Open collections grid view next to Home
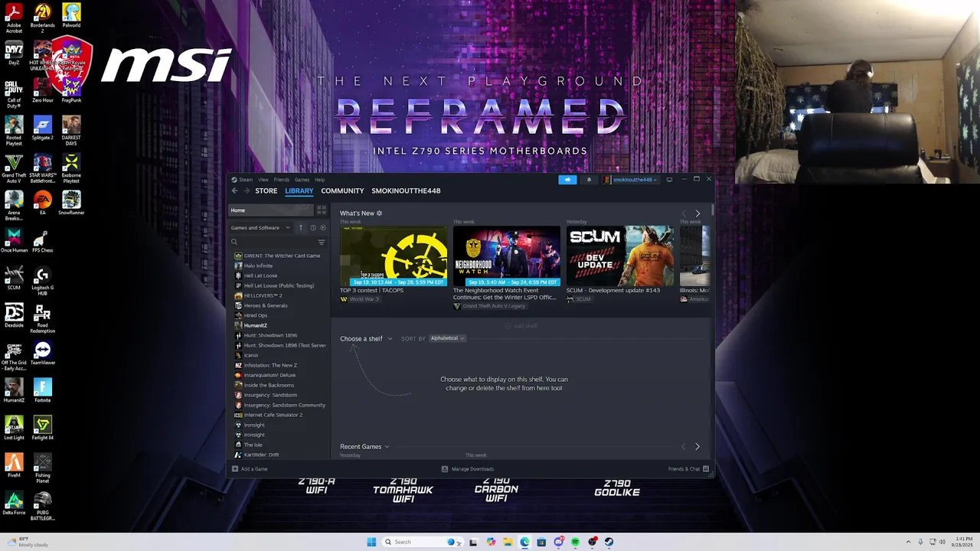 coord(322,210)
